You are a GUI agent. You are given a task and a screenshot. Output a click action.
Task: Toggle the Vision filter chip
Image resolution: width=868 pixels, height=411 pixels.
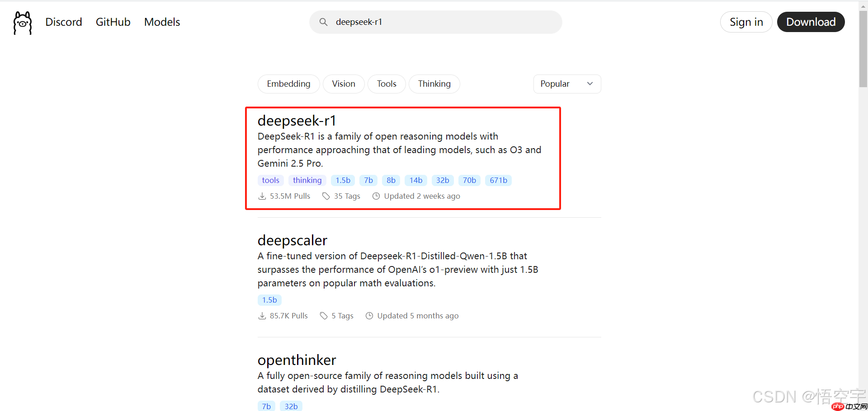(343, 84)
